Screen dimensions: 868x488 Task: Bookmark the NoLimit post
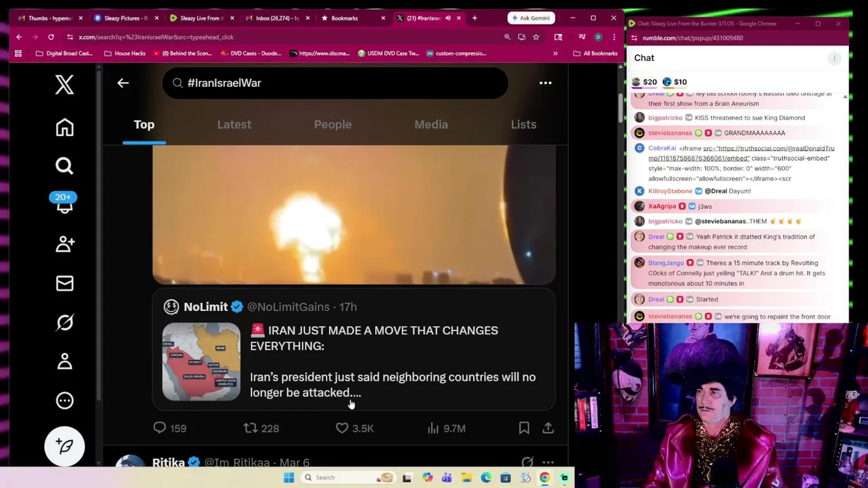[524, 428]
